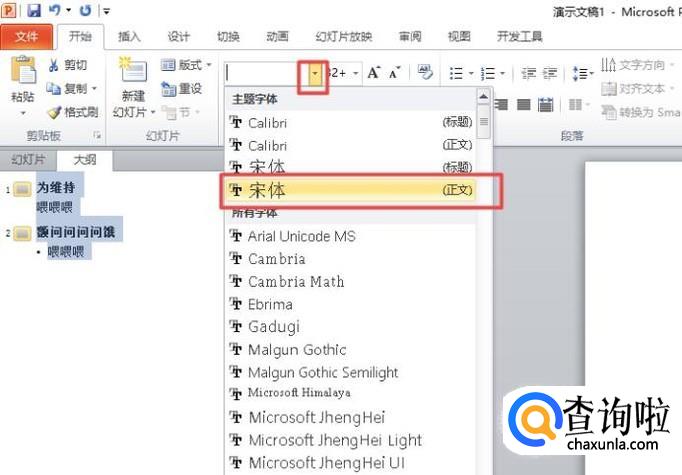Choose 宋体 (标题) theme font
Viewport: 682px width, 475px height.
pyautogui.click(x=351, y=167)
